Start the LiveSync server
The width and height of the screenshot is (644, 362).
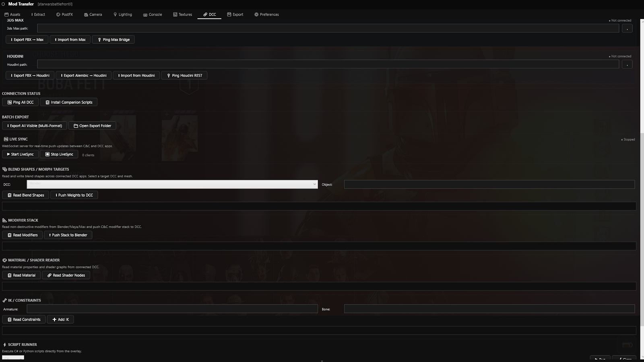[20, 154]
